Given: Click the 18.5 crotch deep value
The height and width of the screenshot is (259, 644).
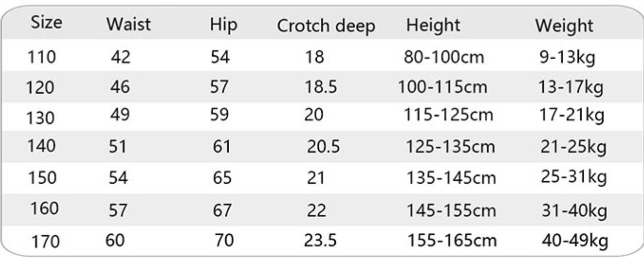Looking at the screenshot, I should click(321, 88).
